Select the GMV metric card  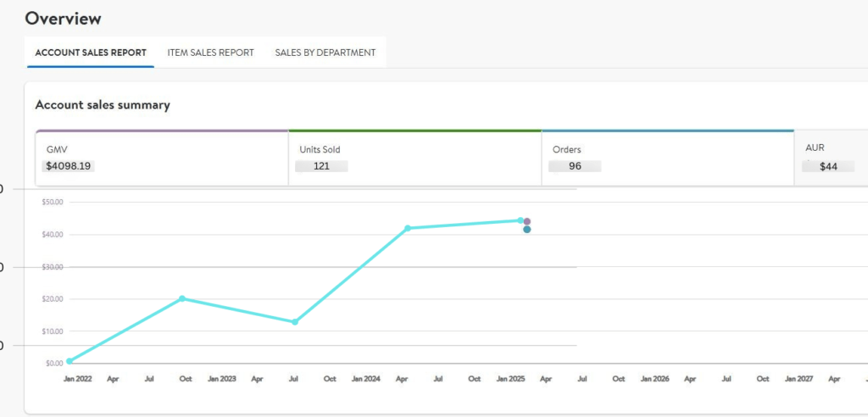(162, 158)
